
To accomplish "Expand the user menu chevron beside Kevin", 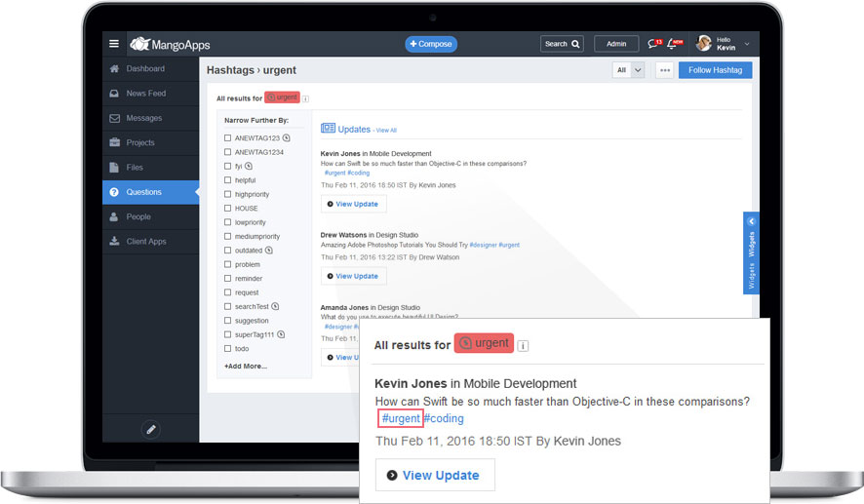I will (747, 44).
